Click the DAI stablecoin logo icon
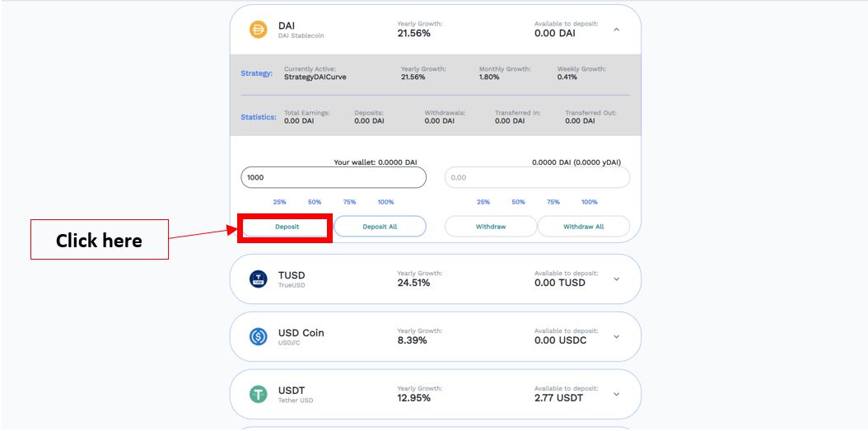Image resolution: width=868 pixels, height=431 pixels. point(258,29)
